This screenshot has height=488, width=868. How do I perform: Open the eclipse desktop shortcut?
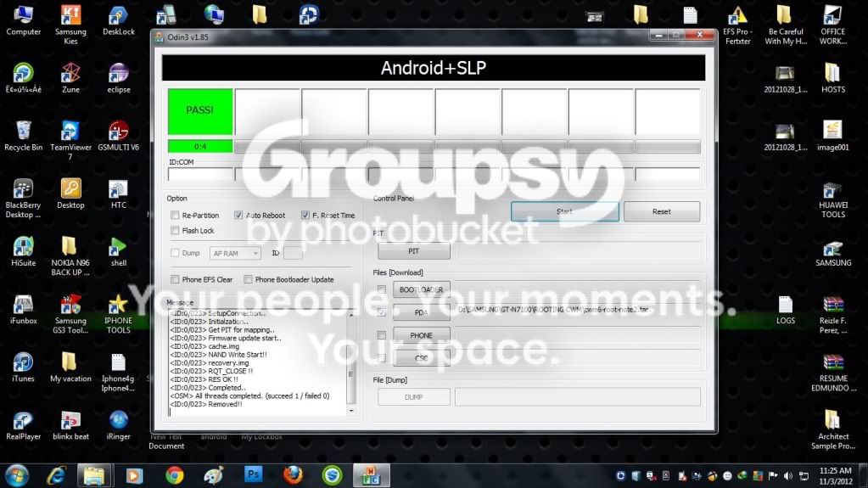tap(119, 78)
